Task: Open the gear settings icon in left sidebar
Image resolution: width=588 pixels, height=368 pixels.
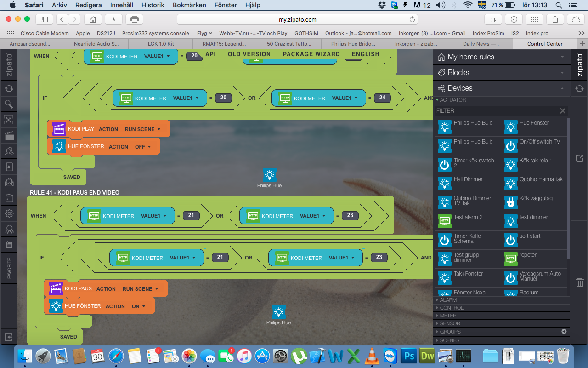Action: click(8, 213)
